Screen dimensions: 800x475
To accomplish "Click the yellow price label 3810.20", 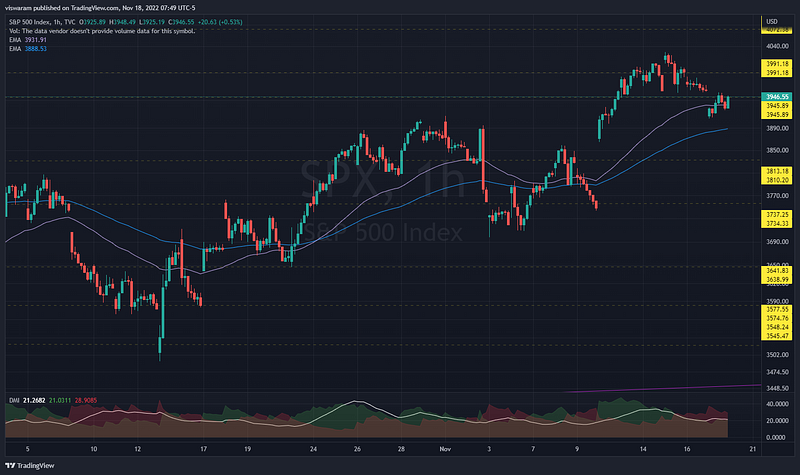I will click(777, 180).
